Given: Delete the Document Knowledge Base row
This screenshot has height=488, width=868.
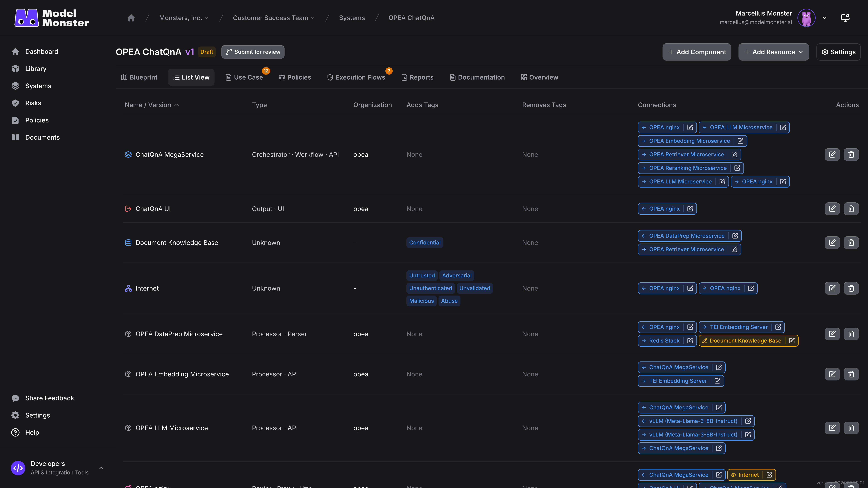Looking at the screenshot, I should (851, 242).
